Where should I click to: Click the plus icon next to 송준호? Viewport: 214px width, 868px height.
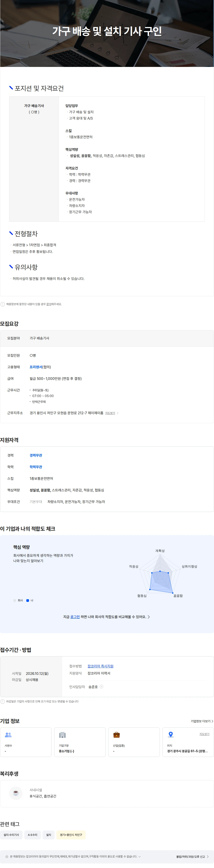(x=102, y=687)
